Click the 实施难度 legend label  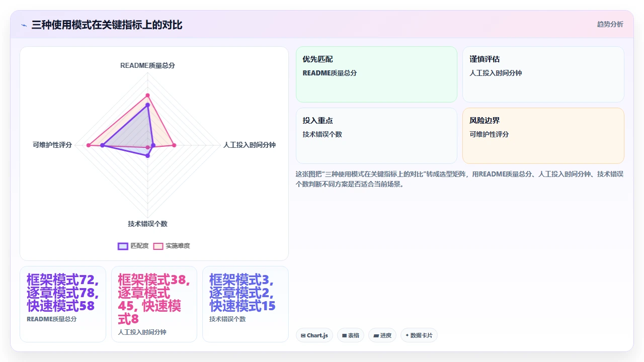click(x=178, y=246)
